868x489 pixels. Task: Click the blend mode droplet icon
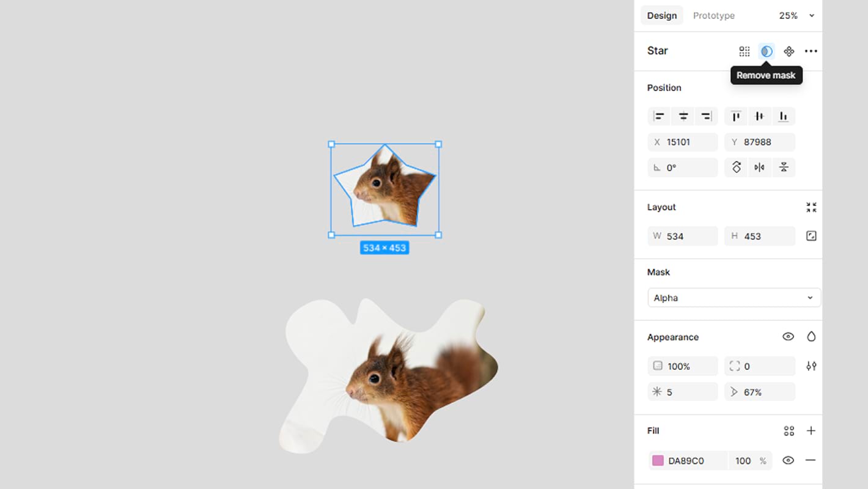(811, 337)
